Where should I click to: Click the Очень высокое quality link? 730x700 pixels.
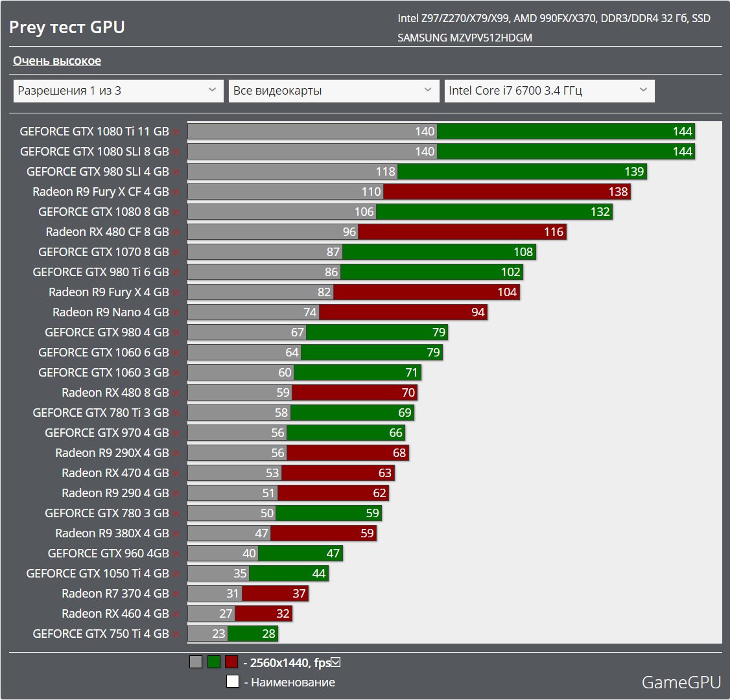tap(57, 60)
